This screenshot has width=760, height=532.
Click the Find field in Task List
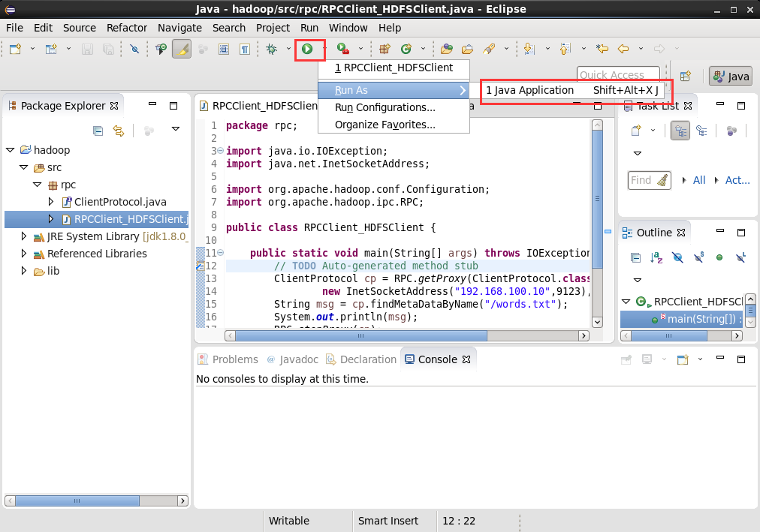(x=649, y=180)
